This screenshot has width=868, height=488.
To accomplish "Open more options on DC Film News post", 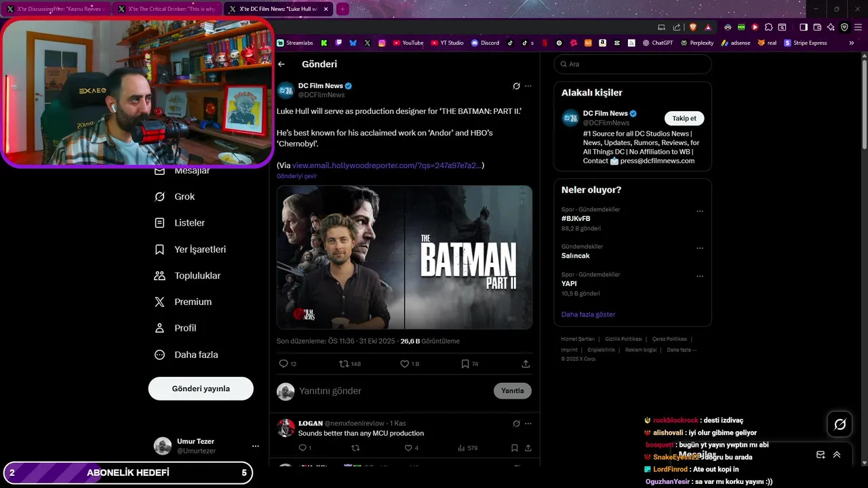I will point(528,86).
